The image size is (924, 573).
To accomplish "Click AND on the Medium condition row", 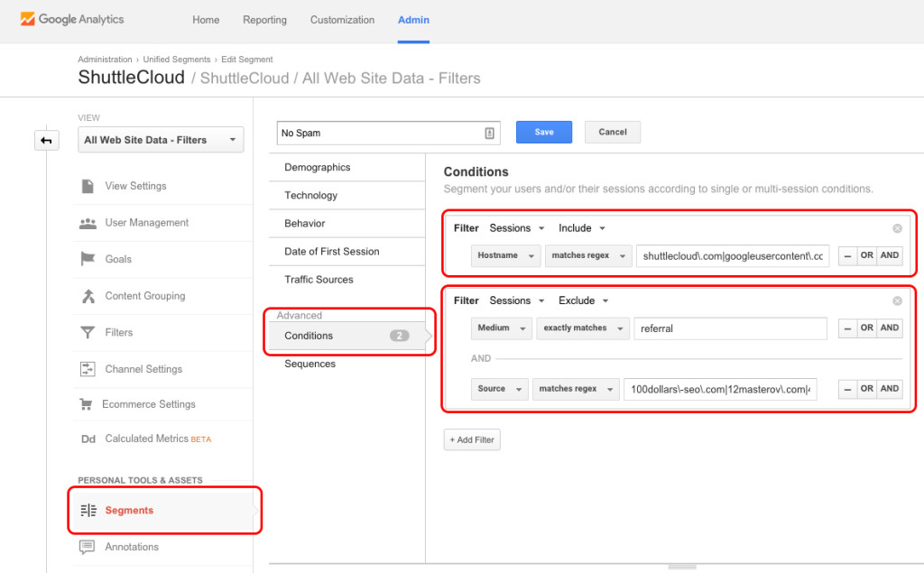I will click(890, 328).
